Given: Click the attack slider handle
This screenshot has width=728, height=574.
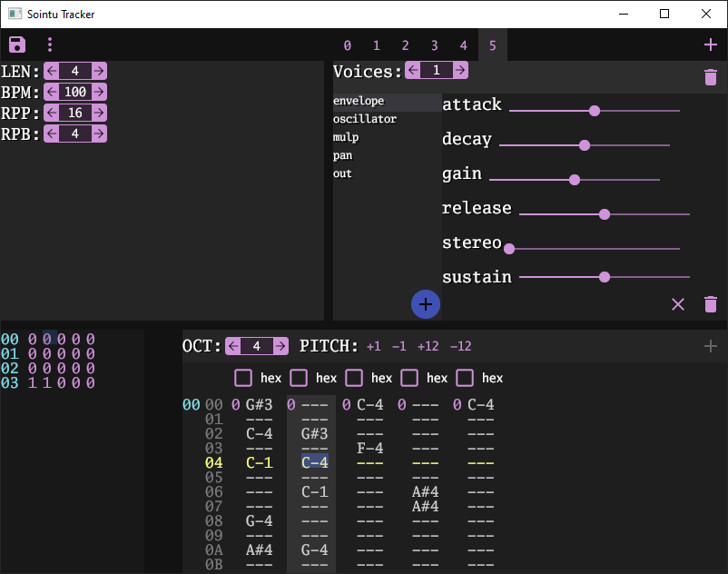Looking at the screenshot, I should coord(595,111).
